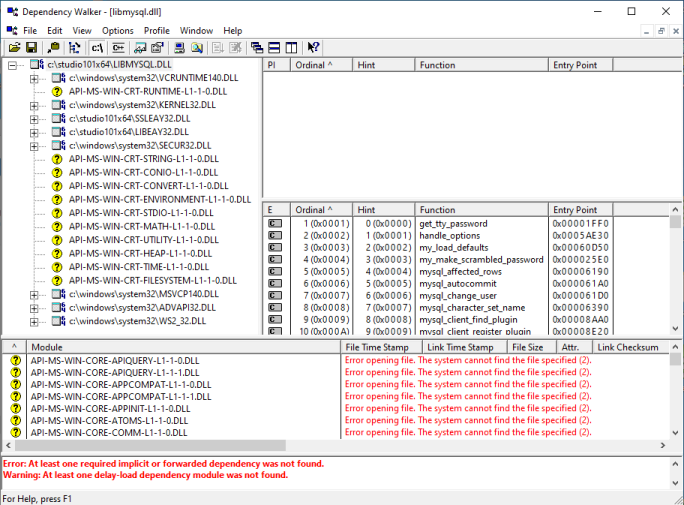Open the File menu
The width and height of the screenshot is (684, 505).
coord(30,31)
